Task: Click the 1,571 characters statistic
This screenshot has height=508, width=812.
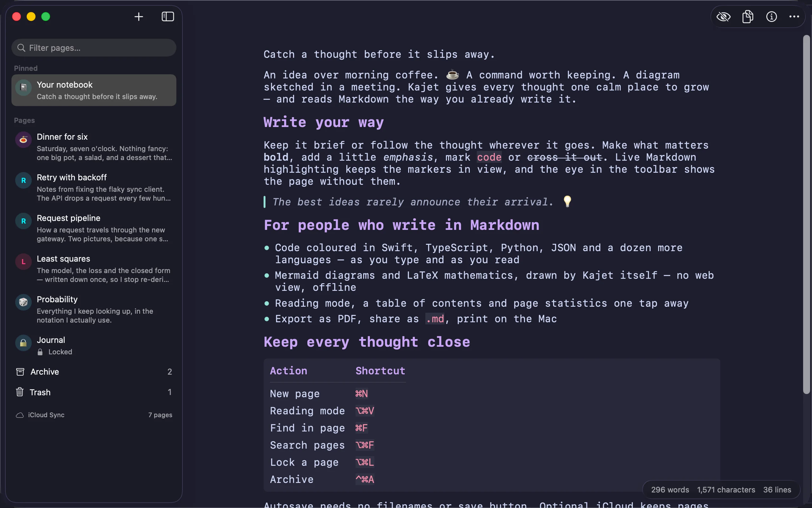Action: pos(726,490)
